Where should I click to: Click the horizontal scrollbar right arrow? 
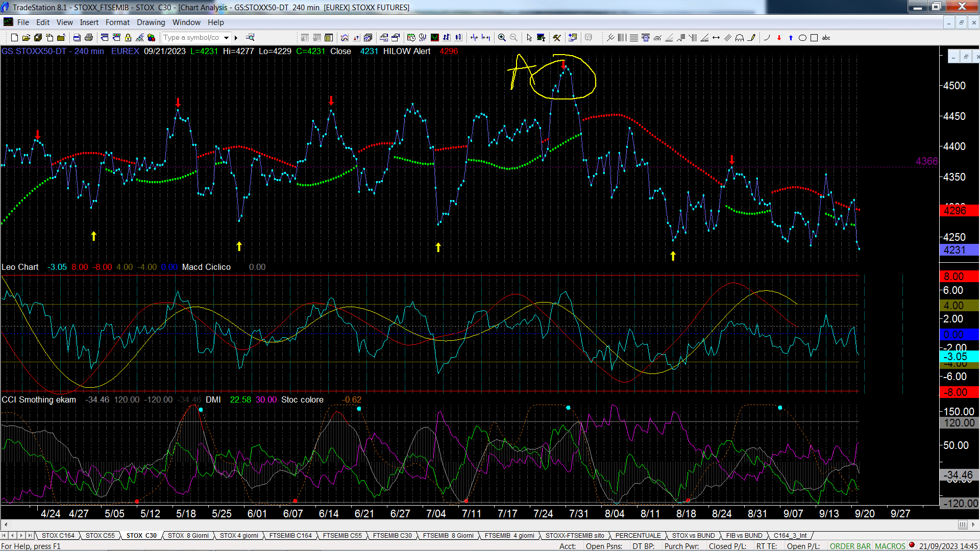pos(974,524)
